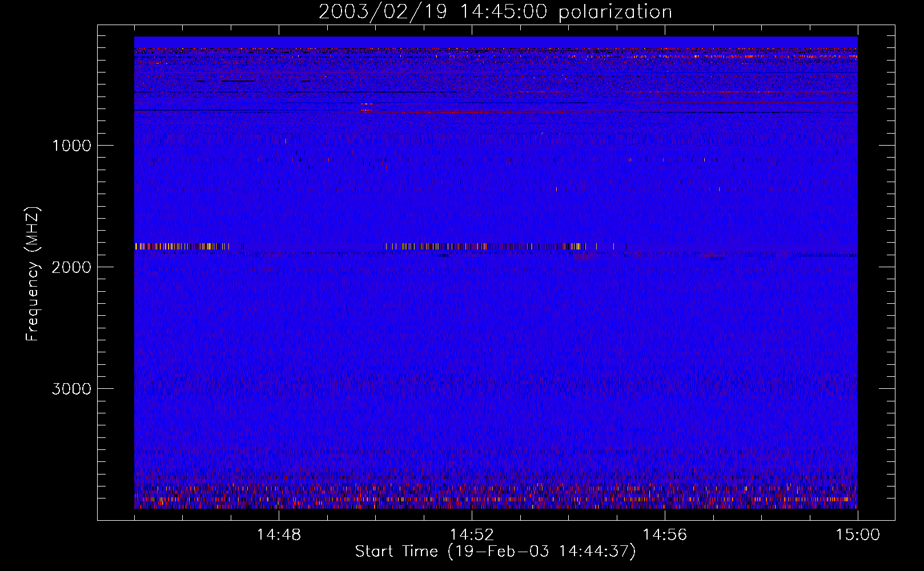Viewport: 924px width, 571px height.
Task: Click the 'Start Time (19-Feb-03 14:44:37)' label
Action: [495, 552]
